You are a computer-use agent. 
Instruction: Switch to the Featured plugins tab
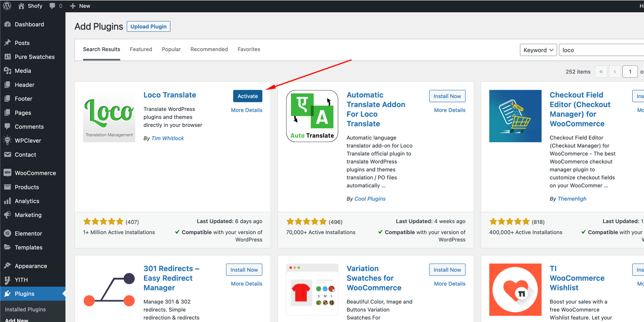point(141,49)
